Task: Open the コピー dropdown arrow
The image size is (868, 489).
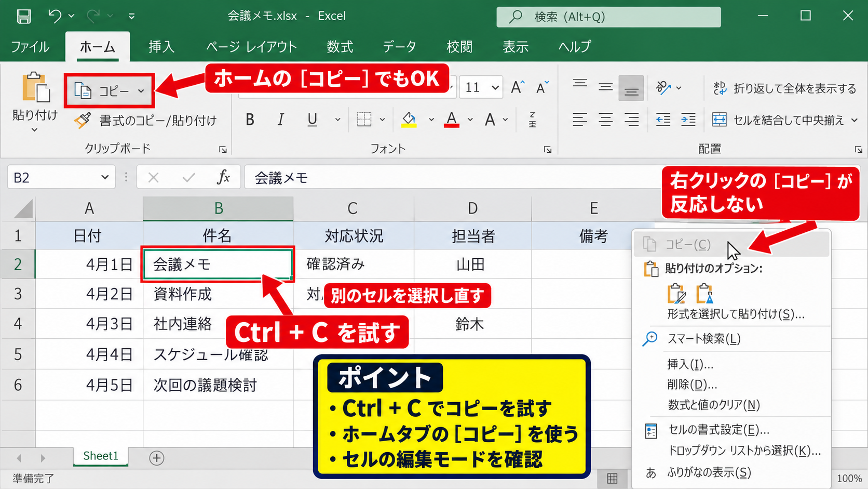Action: (x=141, y=91)
